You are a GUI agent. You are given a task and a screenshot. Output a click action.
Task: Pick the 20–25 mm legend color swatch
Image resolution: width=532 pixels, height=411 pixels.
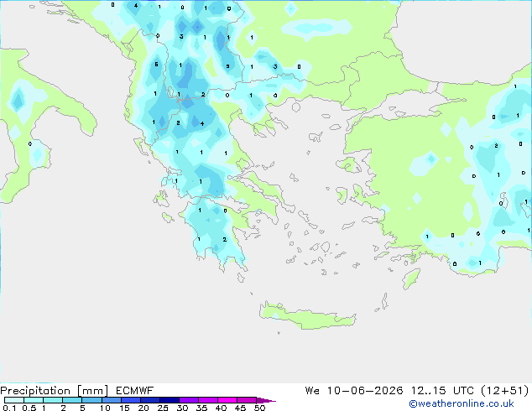pyautogui.click(x=149, y=400)
